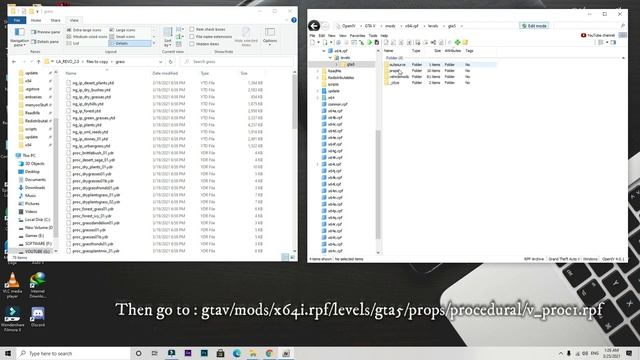Select Extra large icons layout

pos(84,30)
